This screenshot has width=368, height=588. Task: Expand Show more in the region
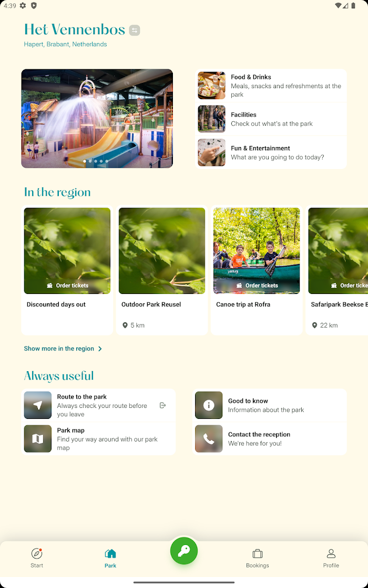[63, 349]
